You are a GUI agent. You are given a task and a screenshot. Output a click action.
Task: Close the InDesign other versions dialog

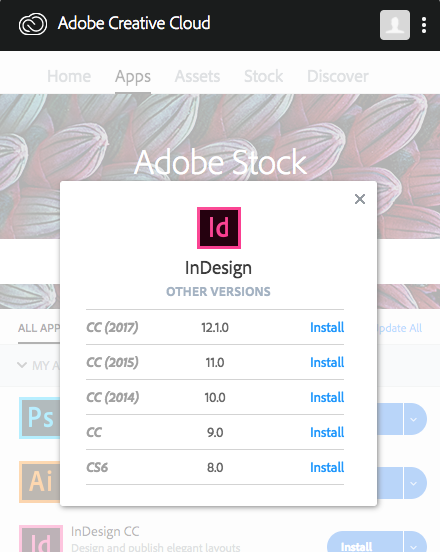click(x=360, y=199)
